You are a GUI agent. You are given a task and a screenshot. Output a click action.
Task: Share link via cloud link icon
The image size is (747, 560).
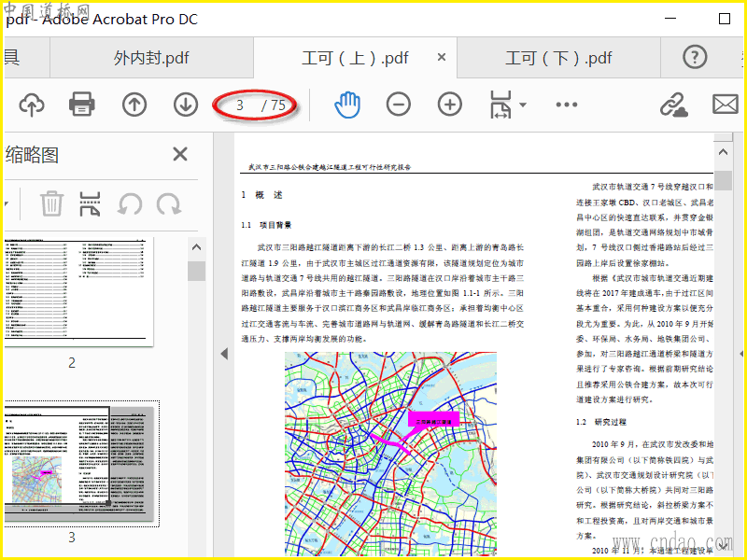(x=673, y=105)
